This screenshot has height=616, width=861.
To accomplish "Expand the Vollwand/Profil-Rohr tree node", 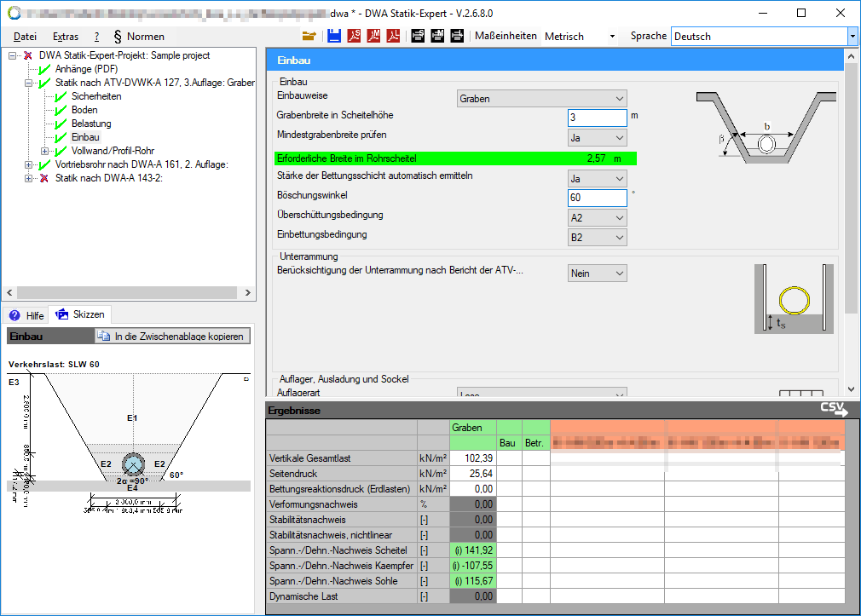I will (45, 151).
